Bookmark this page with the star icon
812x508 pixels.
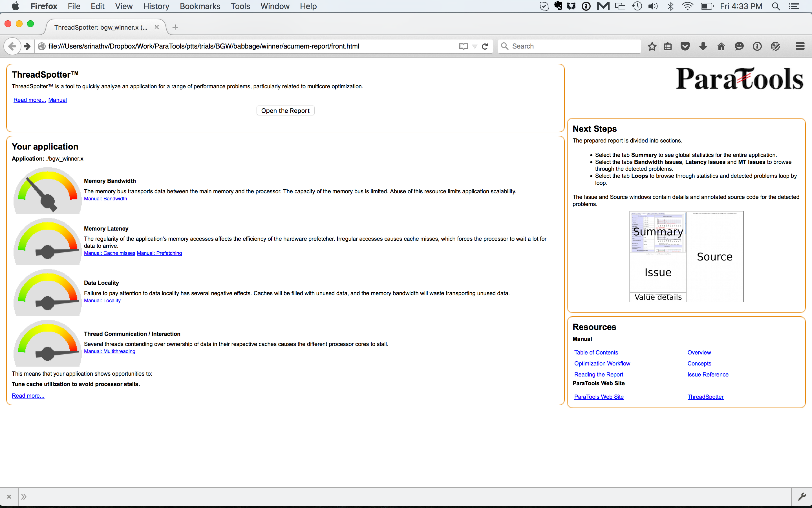pyautogui.click(x=652, y=46)
